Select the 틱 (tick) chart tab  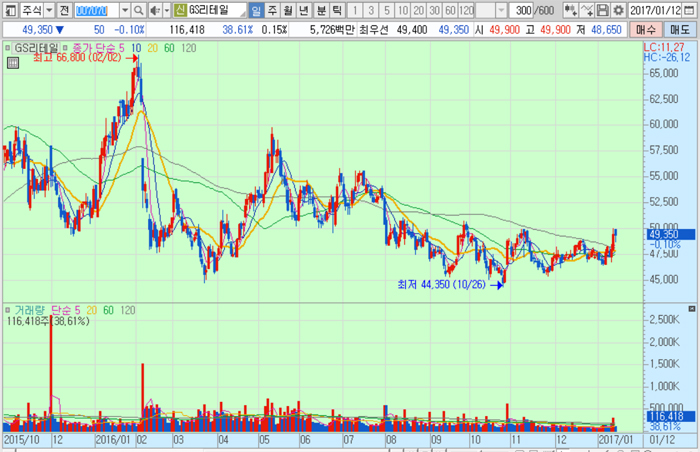(x=337, y=10)
